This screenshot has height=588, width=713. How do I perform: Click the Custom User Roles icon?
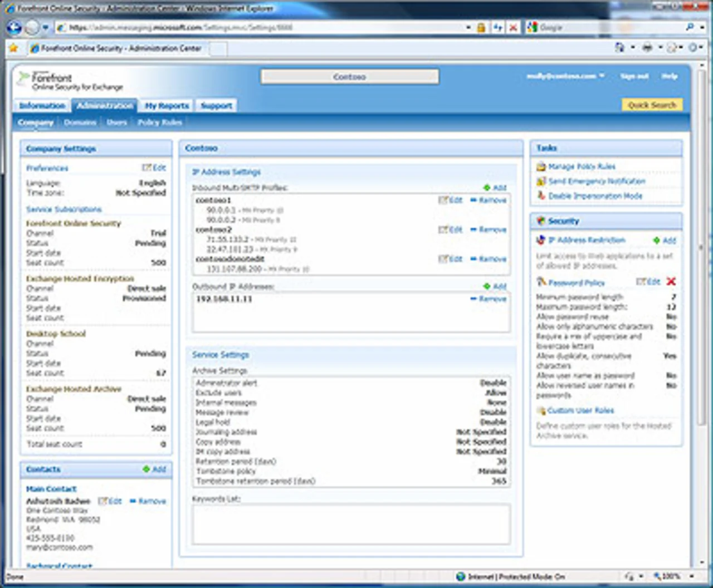click(541, 411)
